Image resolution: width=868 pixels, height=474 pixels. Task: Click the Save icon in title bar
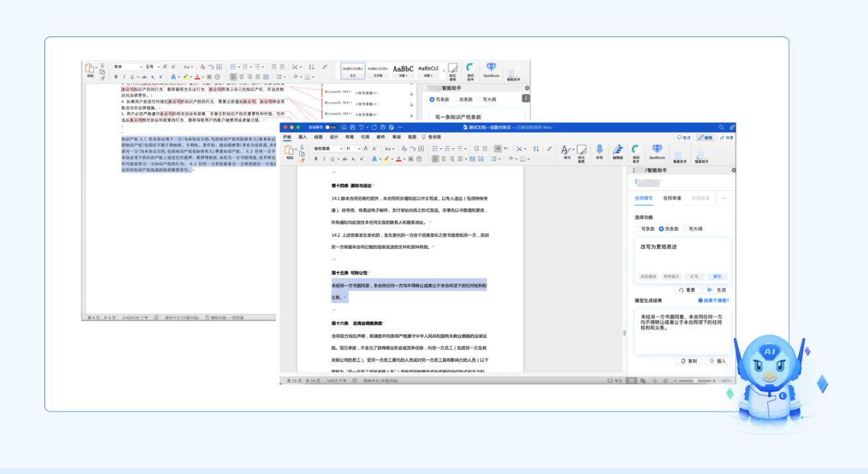coord(352,127)
